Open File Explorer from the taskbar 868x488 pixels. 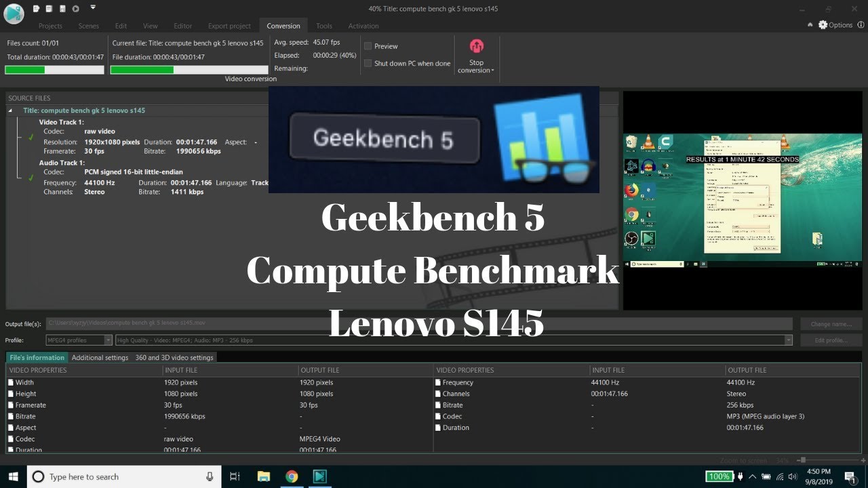263,476
